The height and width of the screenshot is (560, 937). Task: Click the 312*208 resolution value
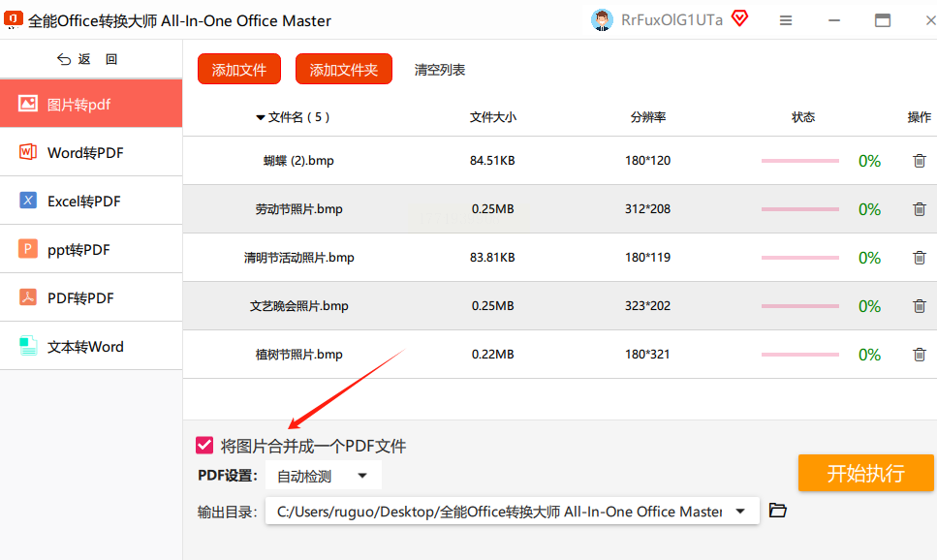pyautogui.click(x=648, y=209)
